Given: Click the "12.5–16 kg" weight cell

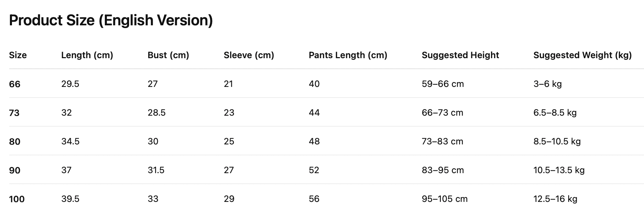Looking at the screenshot, I should (555, 199).
